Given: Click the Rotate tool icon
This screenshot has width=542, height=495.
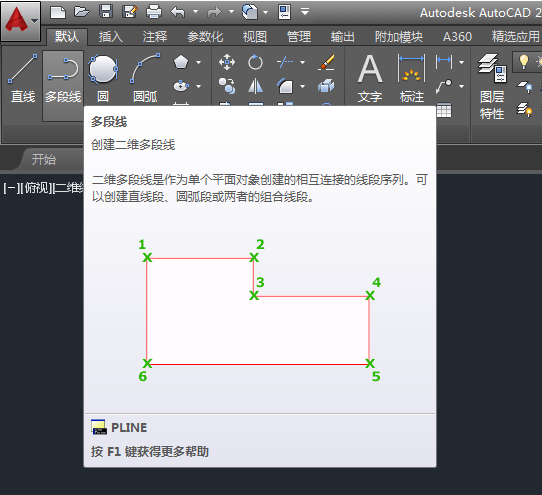Looking at the screenshot, I should tap(255, 62).
